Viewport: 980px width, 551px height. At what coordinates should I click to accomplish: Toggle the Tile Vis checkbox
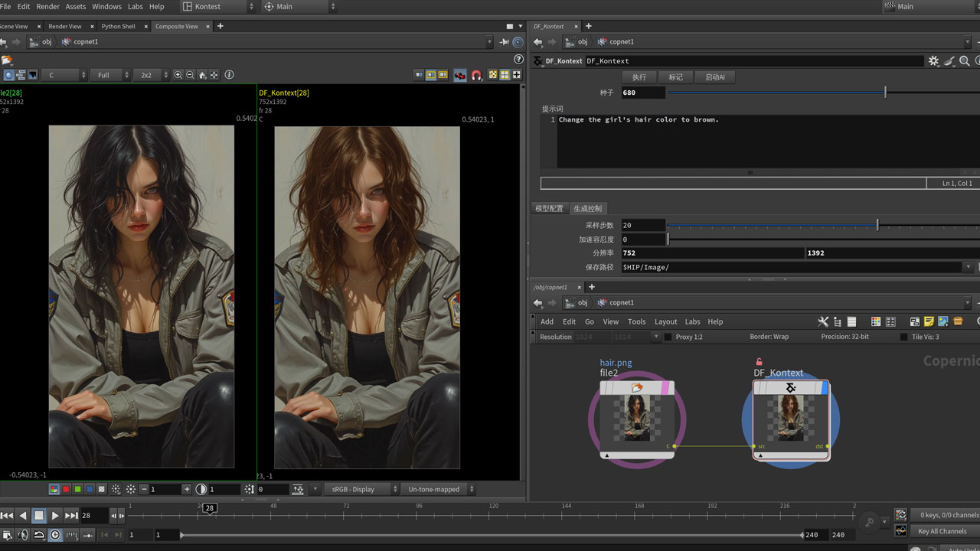(x=903, y=337)
